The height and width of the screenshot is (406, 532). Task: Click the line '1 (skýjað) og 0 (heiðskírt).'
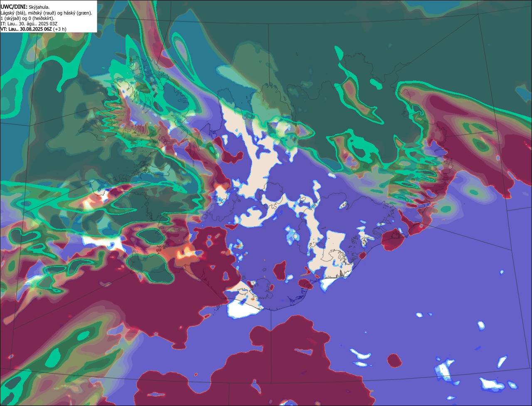point(27,18)
